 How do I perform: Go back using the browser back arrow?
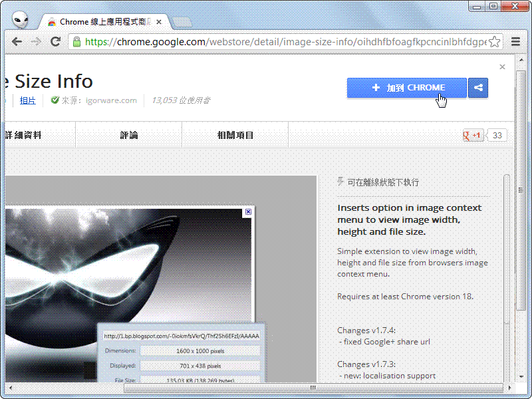[x=17, y=42]
